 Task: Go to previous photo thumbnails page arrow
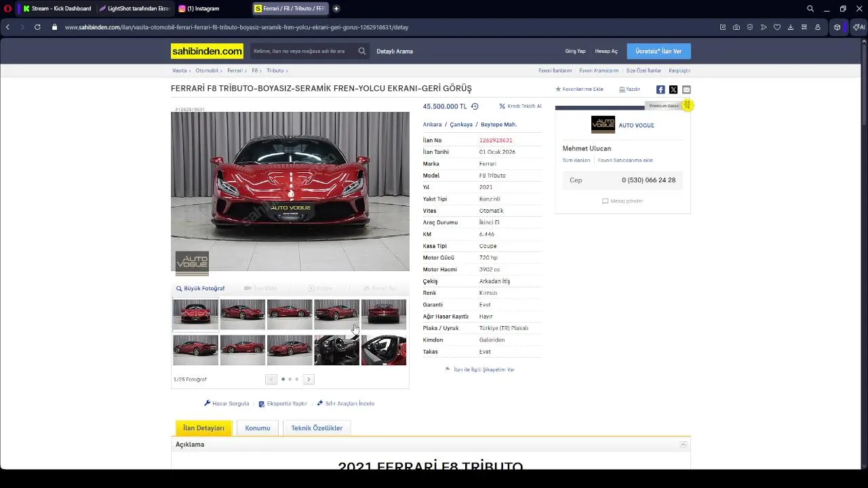[x=271, y=379]
